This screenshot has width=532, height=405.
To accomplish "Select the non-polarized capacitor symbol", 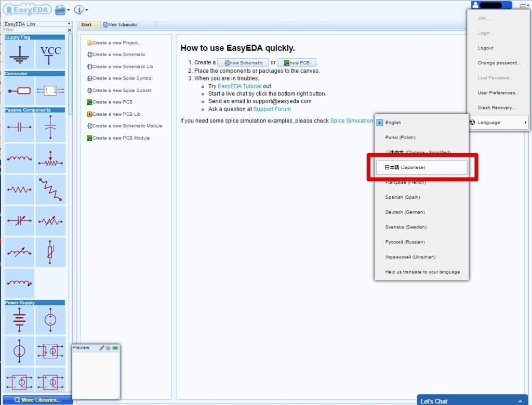I will click(19, 127).
